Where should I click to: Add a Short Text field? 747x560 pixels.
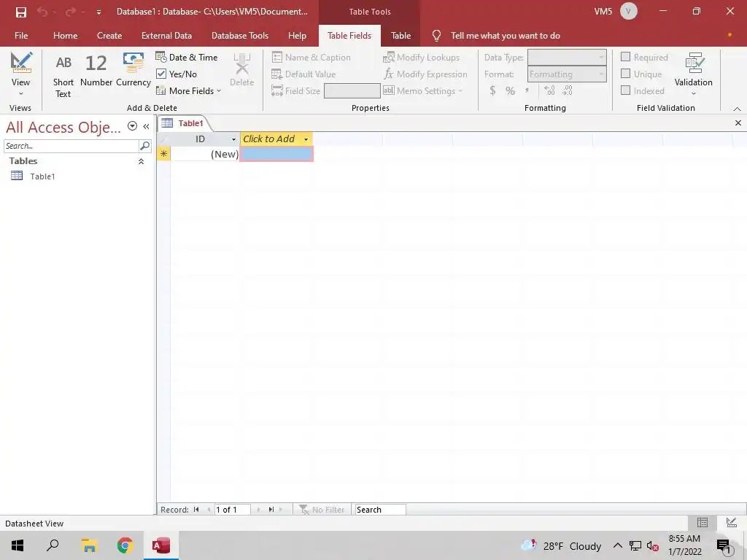(63, 76)
